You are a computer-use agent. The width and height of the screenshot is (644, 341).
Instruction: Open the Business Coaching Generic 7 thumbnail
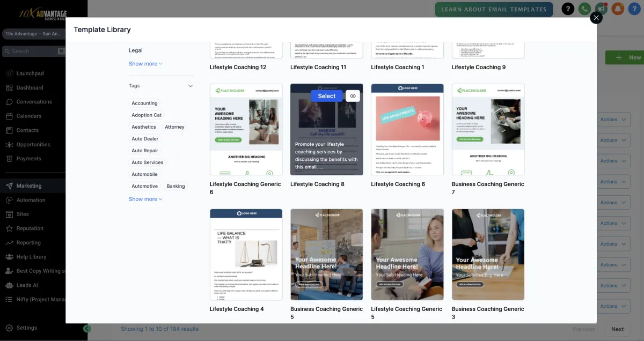point(488,129)
